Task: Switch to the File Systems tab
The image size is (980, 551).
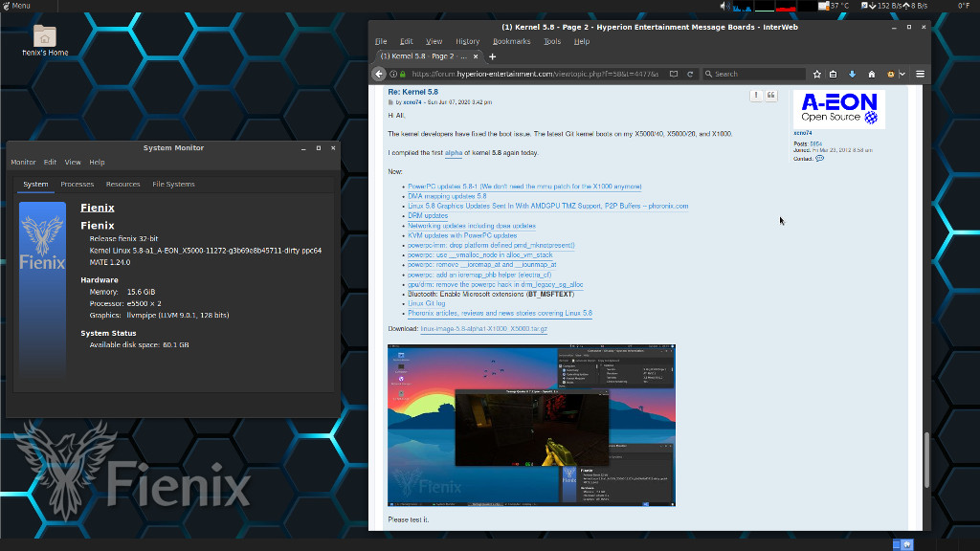Action: pyautogui.click(x=173, y=185)
